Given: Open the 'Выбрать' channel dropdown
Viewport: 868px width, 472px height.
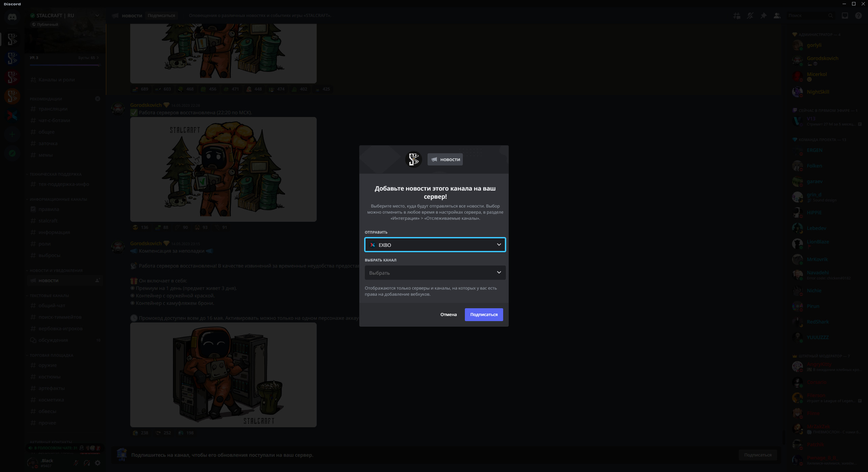Looking at the screenshot, I should pos(435,273).
